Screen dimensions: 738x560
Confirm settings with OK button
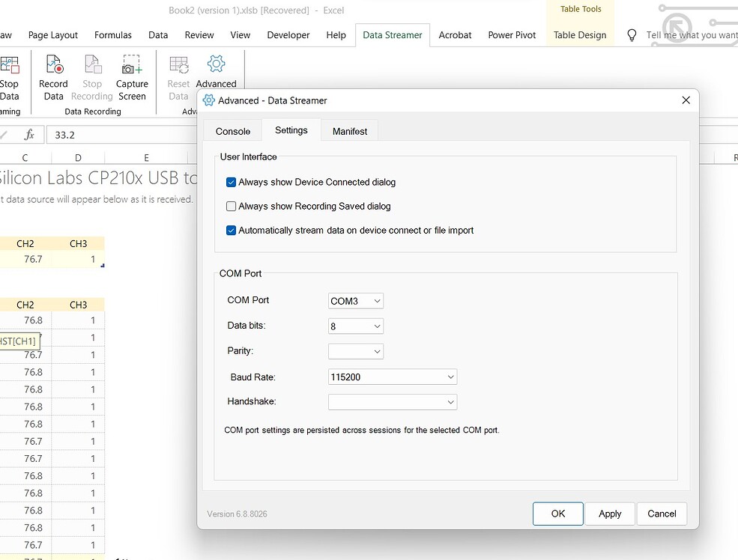coord(557,514)
